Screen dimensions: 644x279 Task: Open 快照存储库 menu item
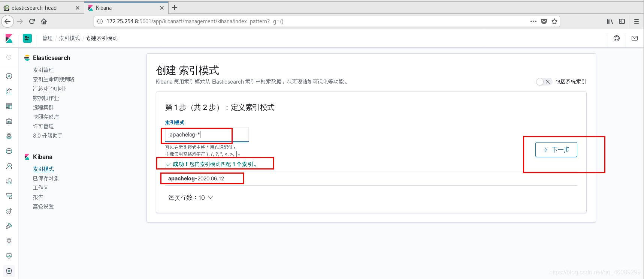[46, 117]
